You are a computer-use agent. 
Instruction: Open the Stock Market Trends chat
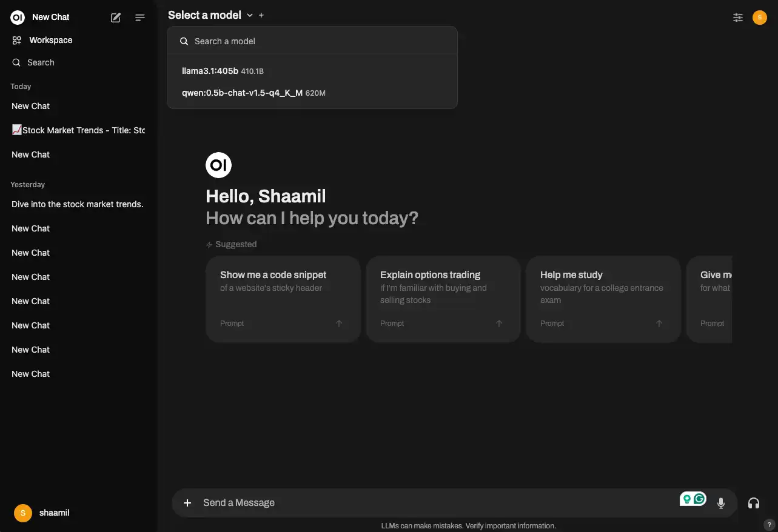(x=79, y=130)
